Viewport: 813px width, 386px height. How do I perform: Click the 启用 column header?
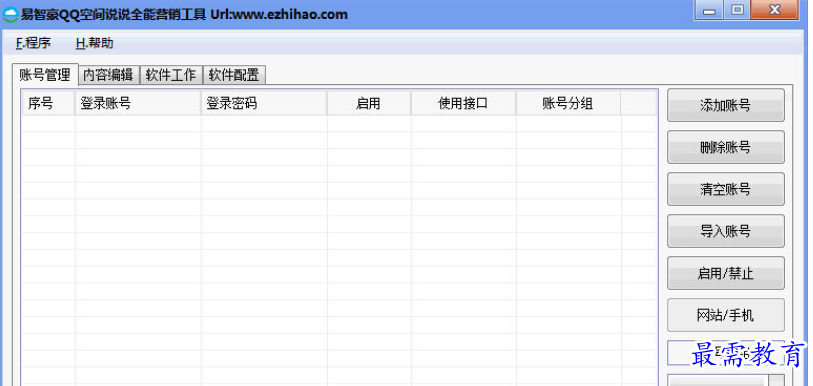point(369,104)
